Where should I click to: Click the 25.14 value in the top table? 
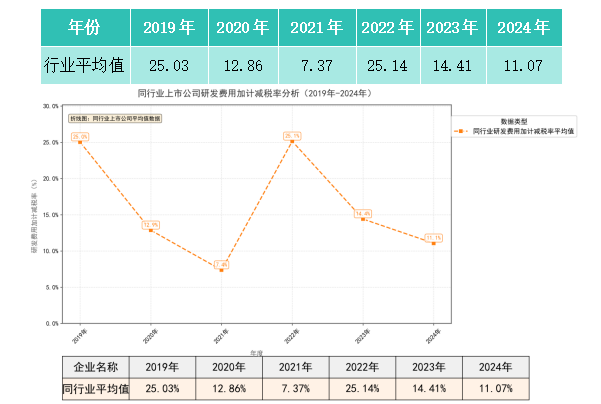coord(385,66)
